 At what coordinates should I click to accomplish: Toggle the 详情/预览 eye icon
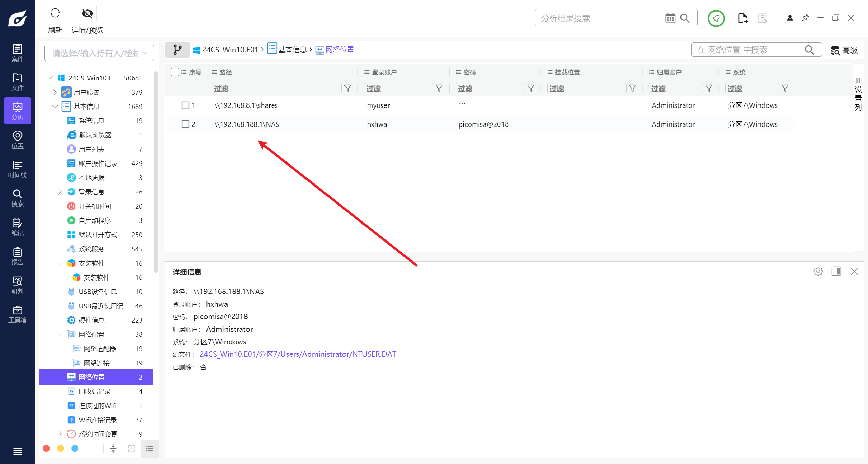tap(87, 14)
